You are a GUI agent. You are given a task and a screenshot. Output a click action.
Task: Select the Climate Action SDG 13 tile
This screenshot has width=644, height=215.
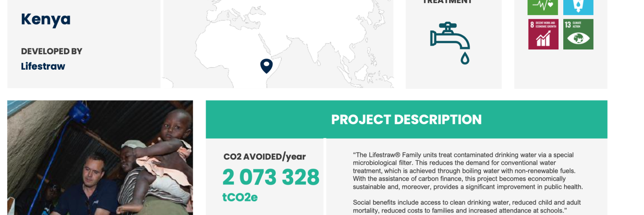point(578,34)
